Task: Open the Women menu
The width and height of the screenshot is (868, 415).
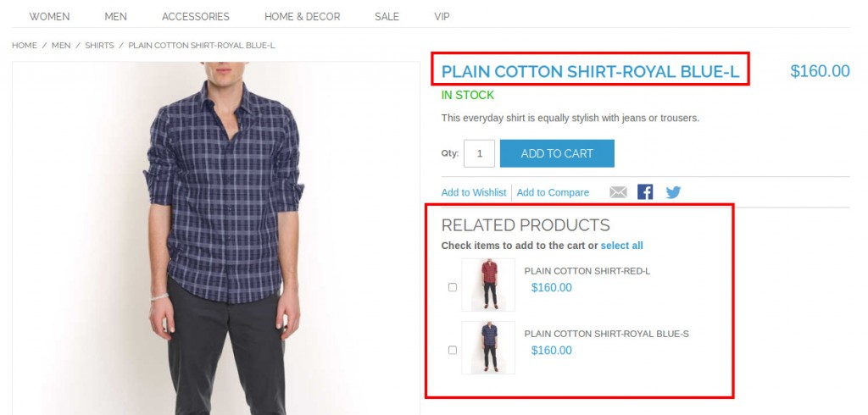Action: [49, 16]
